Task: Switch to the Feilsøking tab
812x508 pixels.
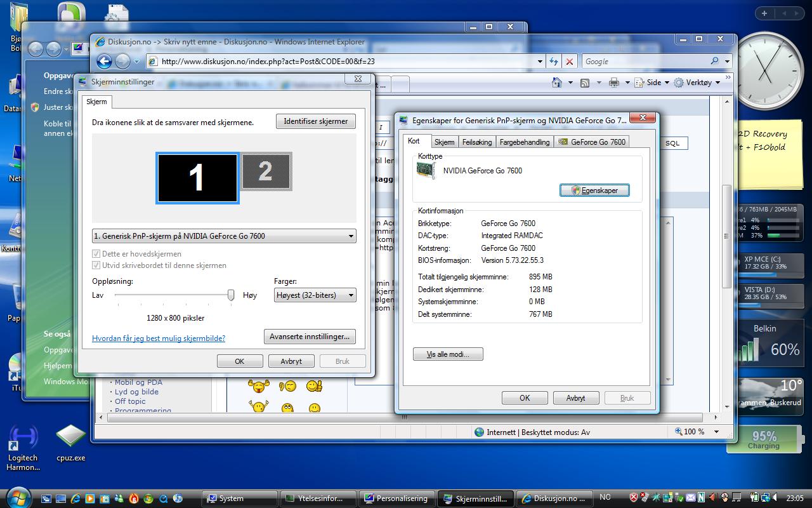Action: coord(477,142)
